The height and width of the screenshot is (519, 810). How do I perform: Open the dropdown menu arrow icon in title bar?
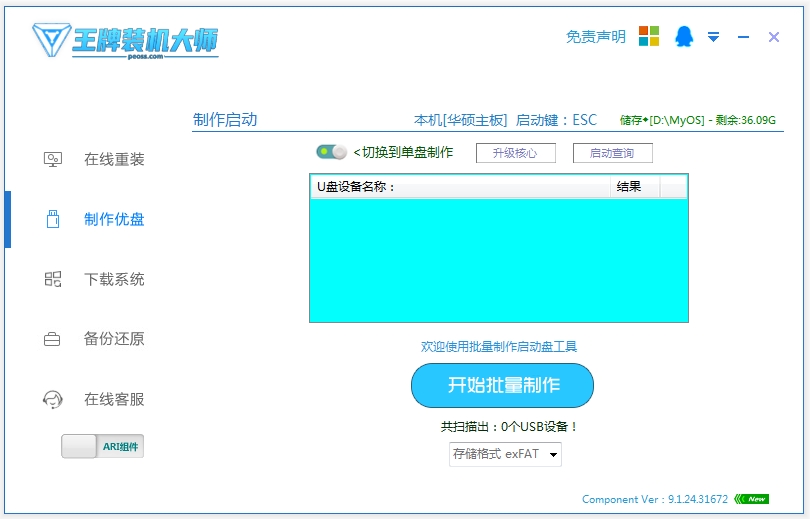point(713,37)
